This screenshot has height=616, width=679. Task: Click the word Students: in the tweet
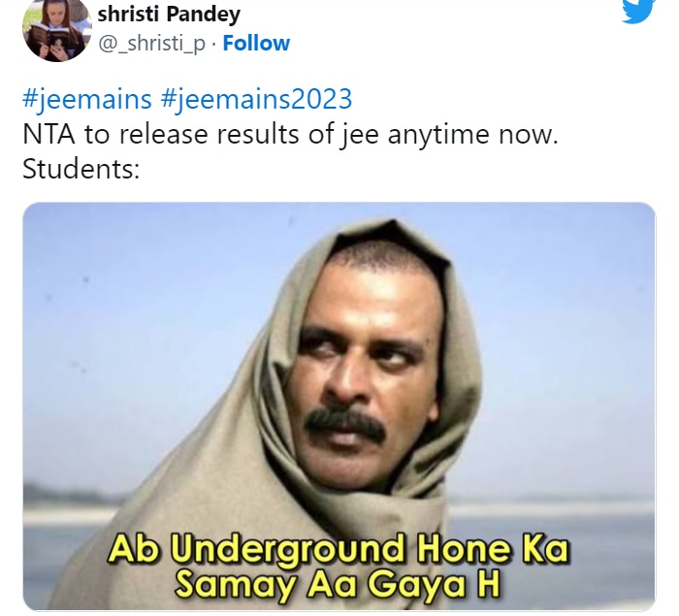pos(81,169)
